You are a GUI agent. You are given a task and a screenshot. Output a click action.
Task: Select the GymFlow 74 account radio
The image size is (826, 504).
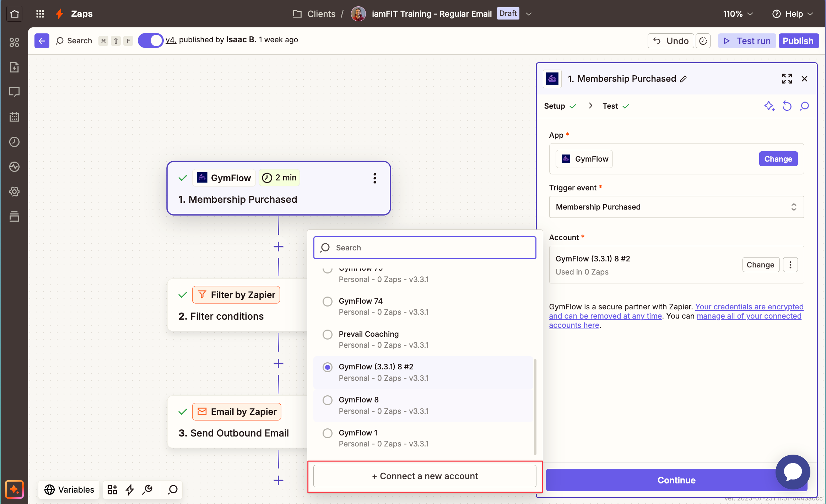pyautogui.click(x=327, y=302)
